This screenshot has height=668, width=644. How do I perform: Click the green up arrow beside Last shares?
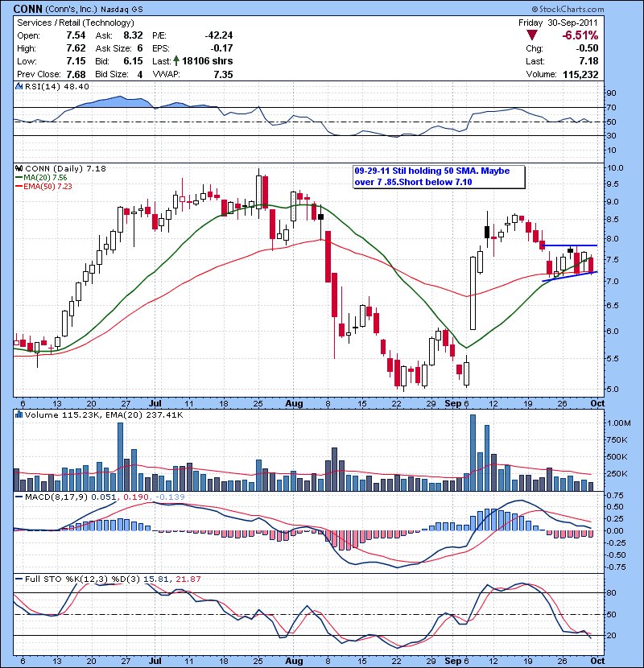tap(176, 61)
